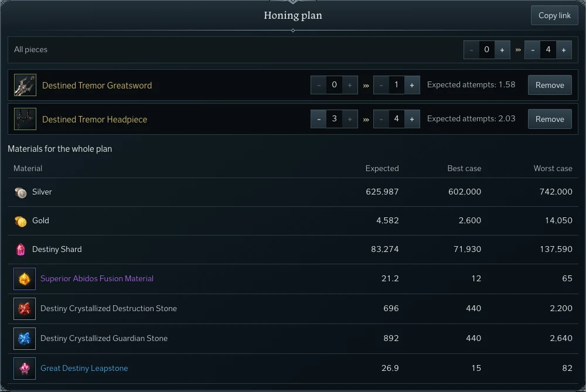Click the Gold coin icon

[x=21, y=221]
